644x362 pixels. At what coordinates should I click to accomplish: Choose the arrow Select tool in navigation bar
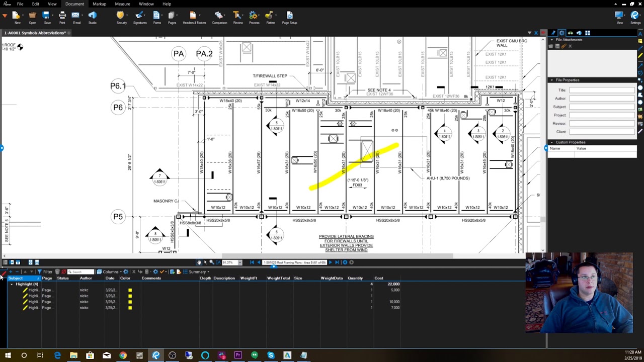coord(205,262)
